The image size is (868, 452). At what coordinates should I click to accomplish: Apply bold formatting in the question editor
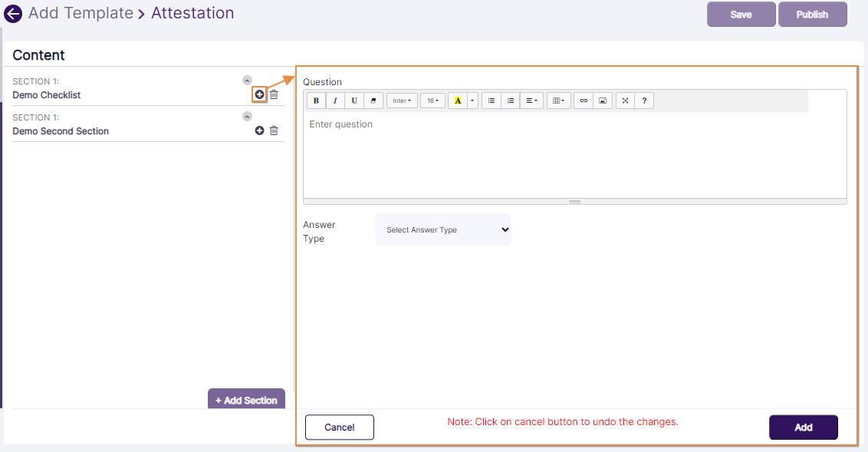315,100
